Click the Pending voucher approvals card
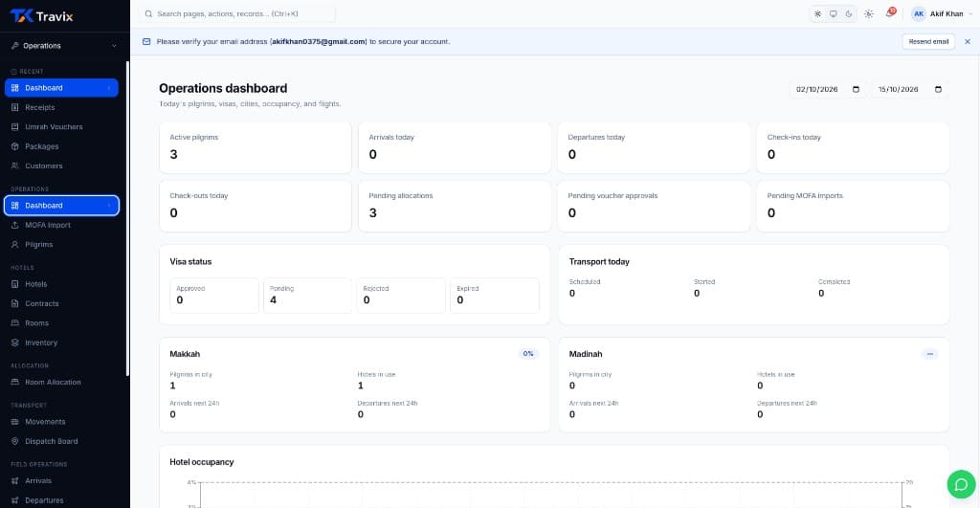 pyautogui.click(x=654, y=207)
